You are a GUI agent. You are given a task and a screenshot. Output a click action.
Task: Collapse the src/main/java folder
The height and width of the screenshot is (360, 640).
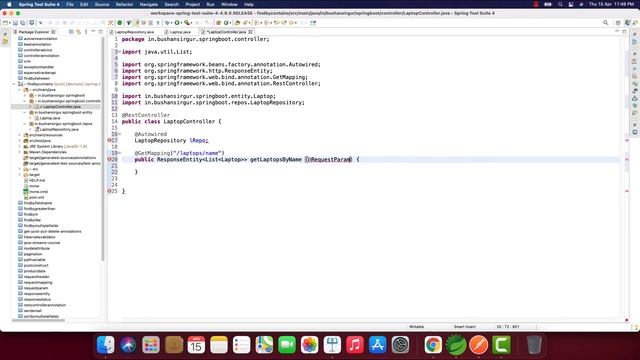[20, 90]
